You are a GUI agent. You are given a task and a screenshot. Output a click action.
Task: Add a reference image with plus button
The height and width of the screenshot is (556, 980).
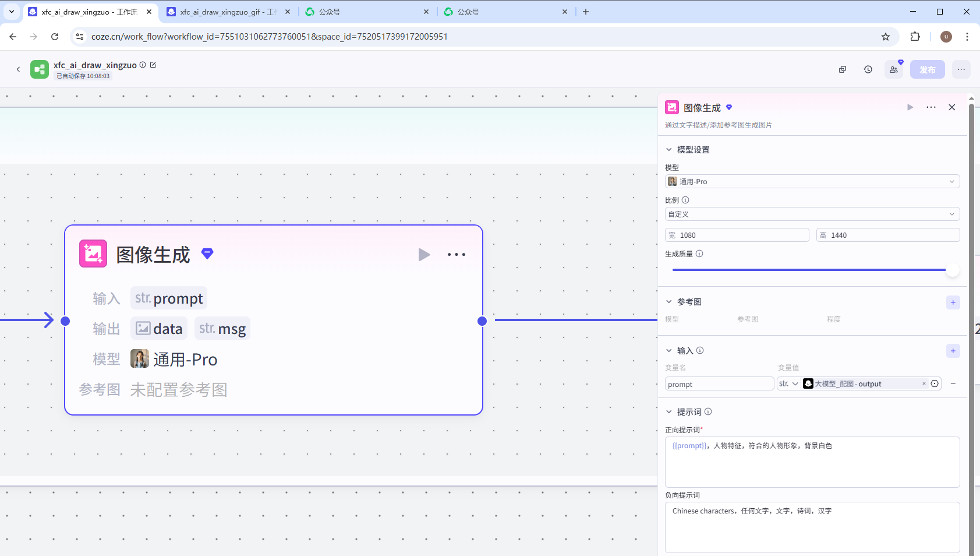[x=953, y=302]
